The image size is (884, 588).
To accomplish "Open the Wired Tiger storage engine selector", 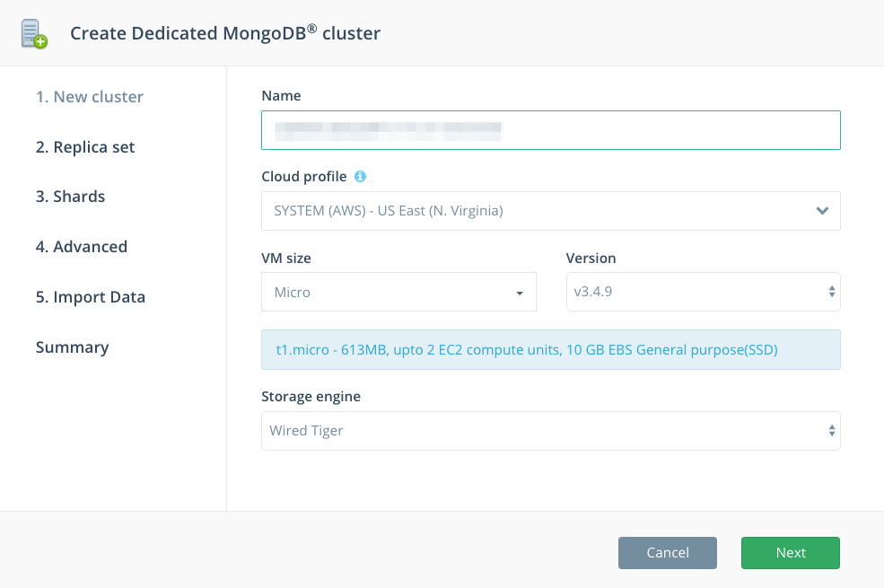I will 551,431.
